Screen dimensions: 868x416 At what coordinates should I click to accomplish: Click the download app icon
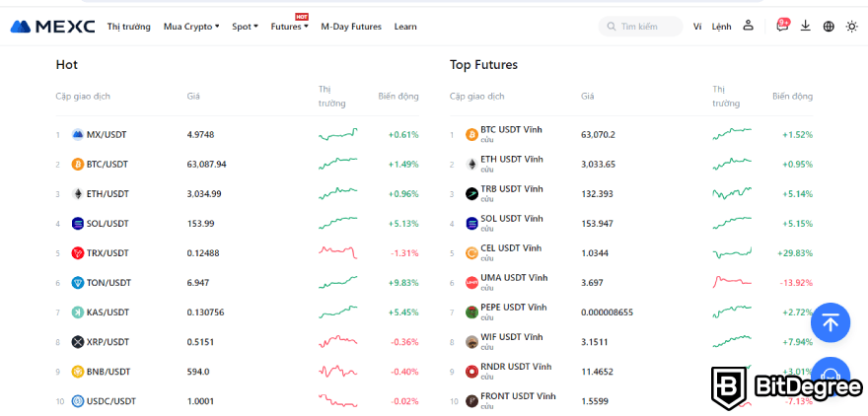pyautogui.click(x=806, y=26)
